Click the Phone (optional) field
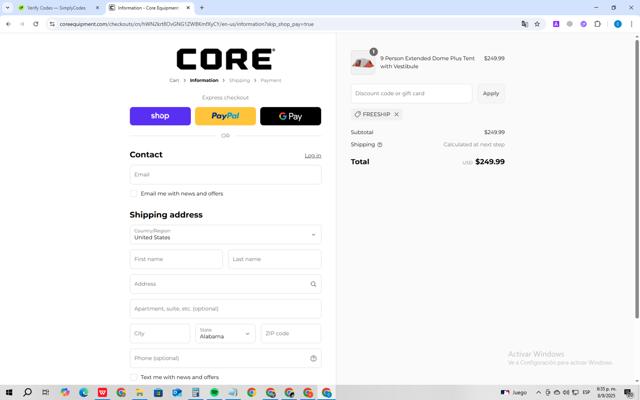Viewport: 640px width, 400px height. 225,358
